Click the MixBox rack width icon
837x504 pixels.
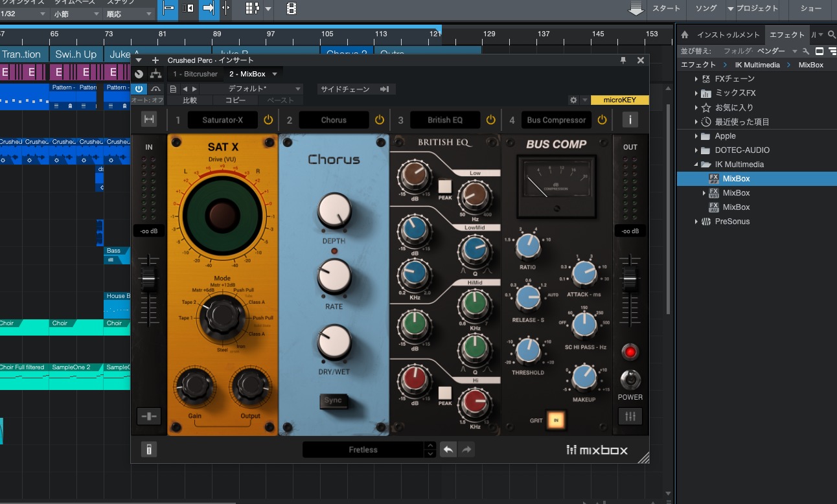tap(149, 119)
